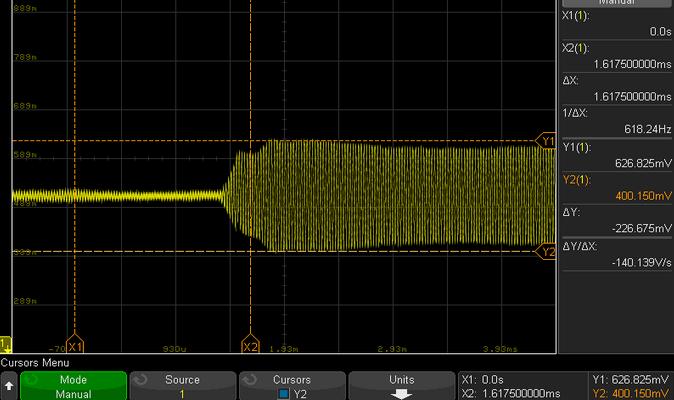Click the bottom bar Y1: 626.825mV readout

click(x=631, y=380)
